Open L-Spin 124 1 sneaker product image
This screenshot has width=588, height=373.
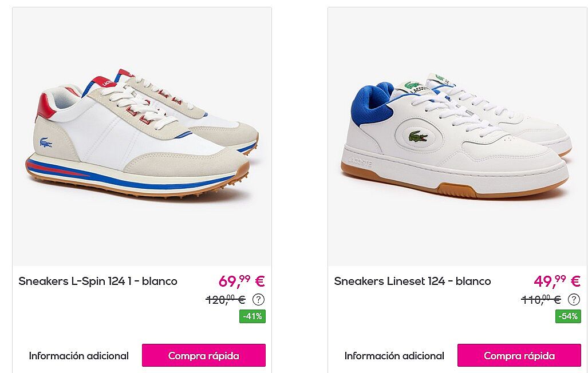tap(142, 137)
